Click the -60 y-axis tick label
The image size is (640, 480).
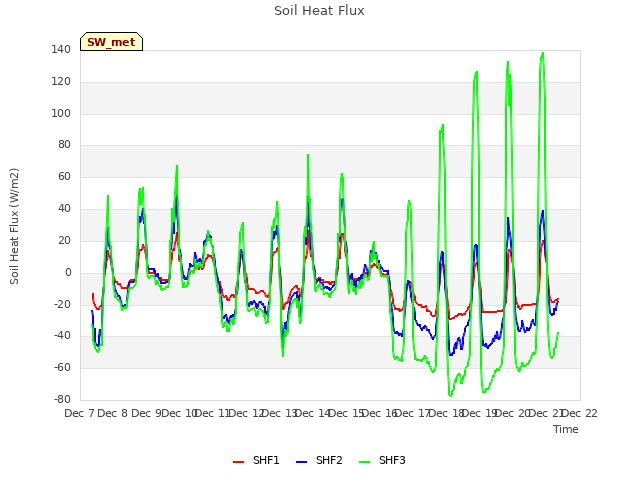62,367
